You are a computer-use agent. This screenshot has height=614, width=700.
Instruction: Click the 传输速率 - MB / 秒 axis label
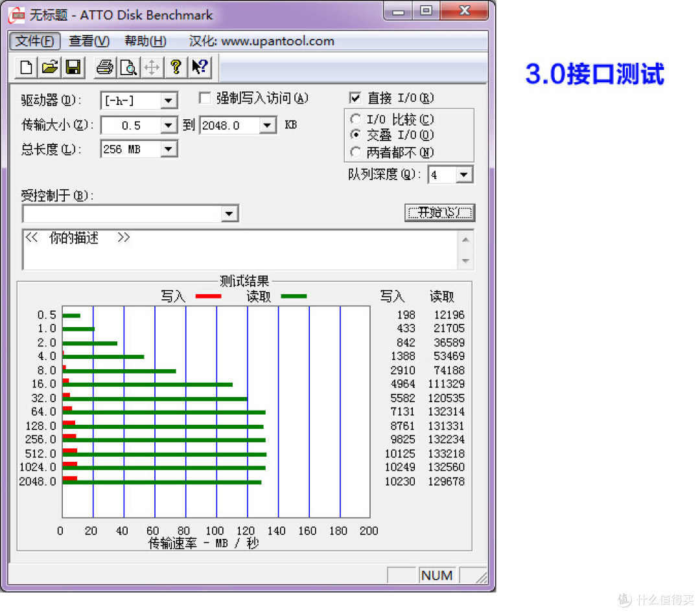point(204,543)
